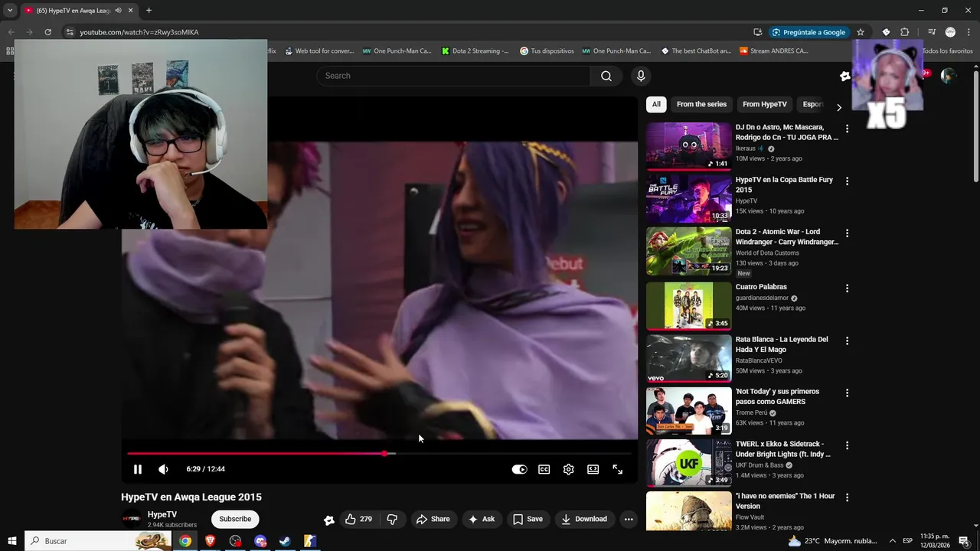Open Windows Start menu
This screenshot has width=980, height=551.
point(11,541)
